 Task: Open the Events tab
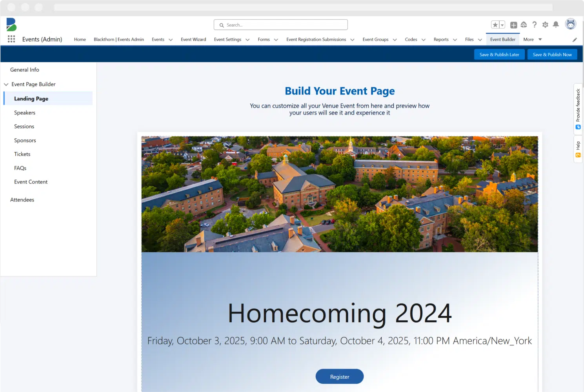(158, 40)
